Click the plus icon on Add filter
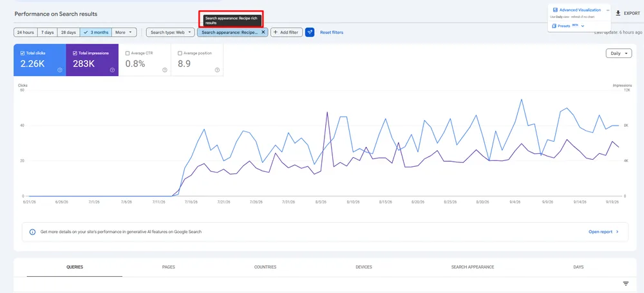 click(275, 32)
